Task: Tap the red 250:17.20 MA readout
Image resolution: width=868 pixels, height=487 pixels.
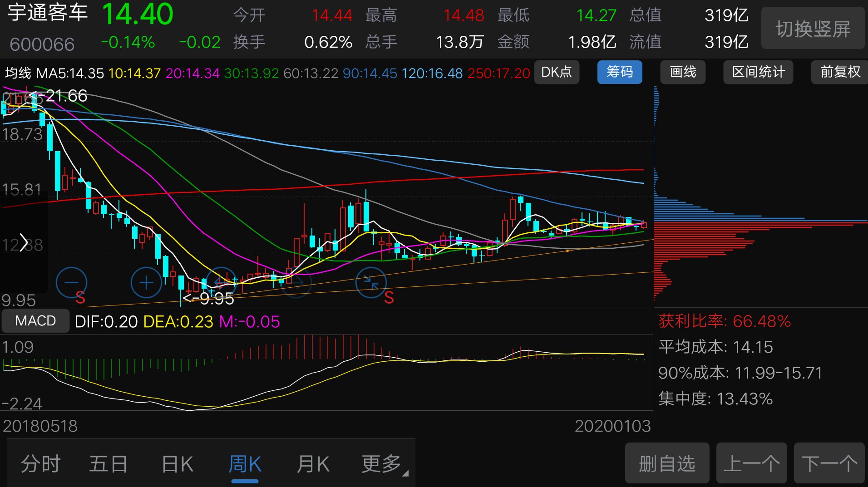Action: (x=498, y=73)
